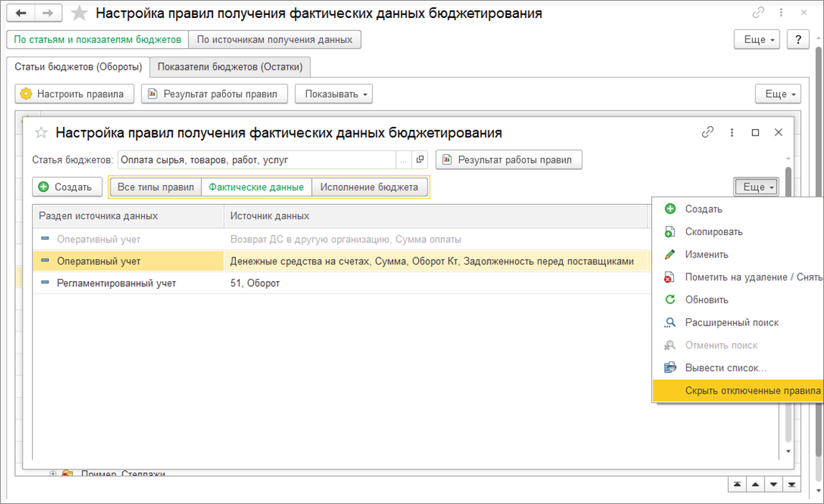Choose Изменить in the menu

tap(738, 255)
